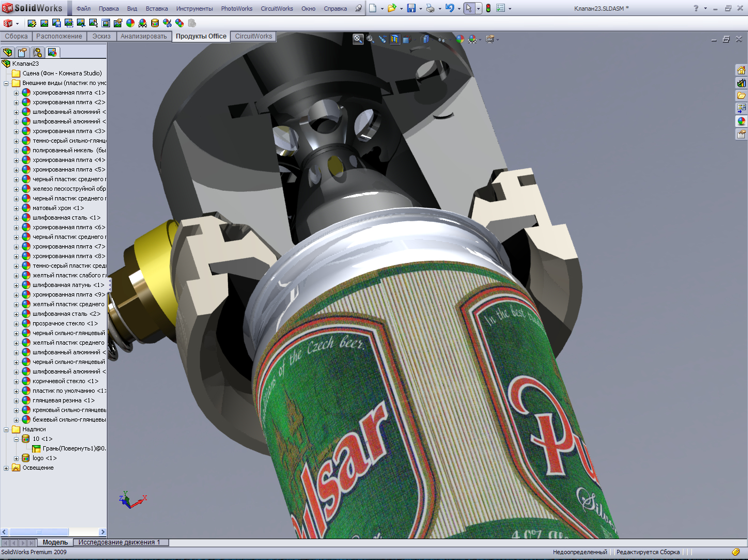Open the View Settings dropdown in viewport
748x560 pixels.
[x=497, y=40]
